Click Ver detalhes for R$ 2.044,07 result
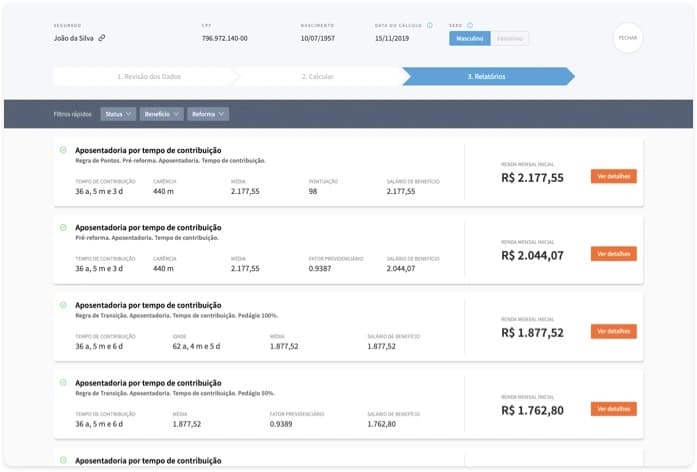The width and height of the screenshot is (697, 472). coord(613,254)
